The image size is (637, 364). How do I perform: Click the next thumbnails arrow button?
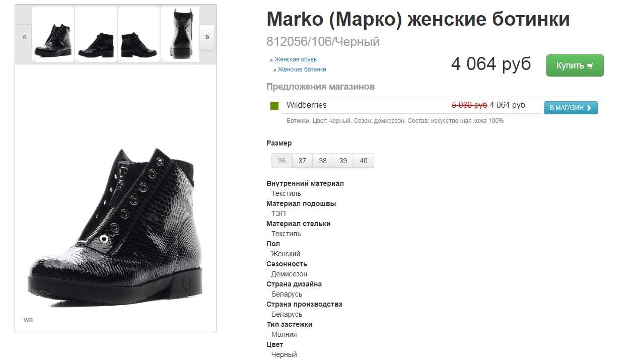(x=207, y=37)
